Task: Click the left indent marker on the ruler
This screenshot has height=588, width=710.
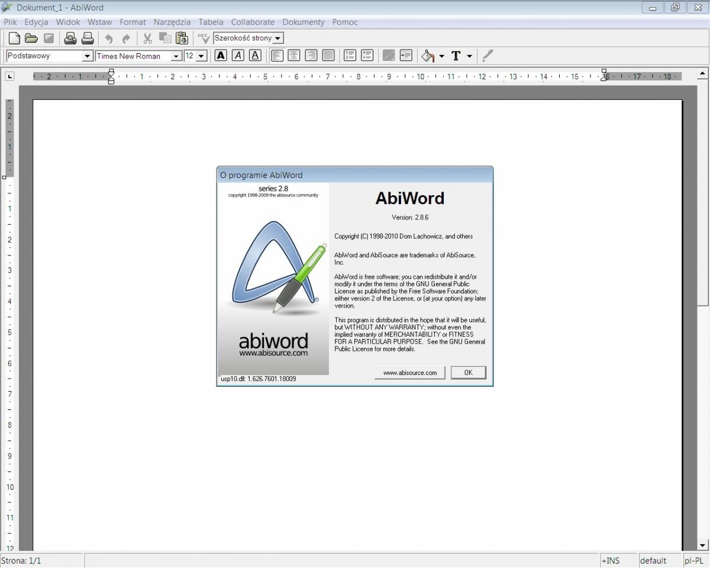Action: [x=111, y=76]
